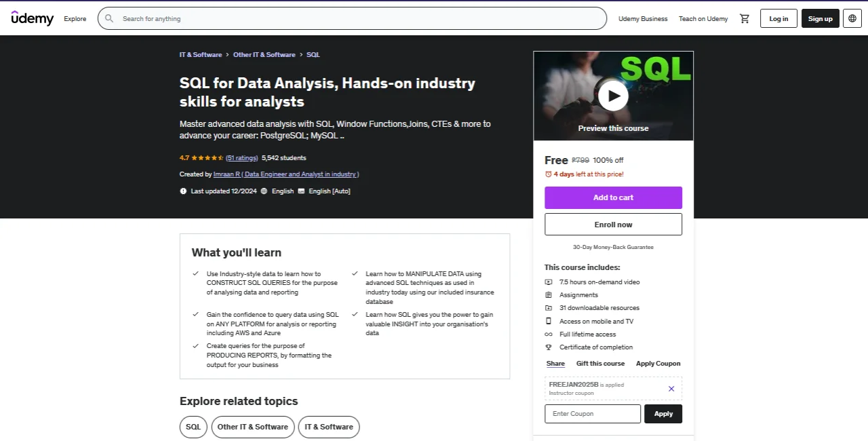Open Udemy Business link
The height and width of the screenshot is (441, 868).
click(643, 19)
